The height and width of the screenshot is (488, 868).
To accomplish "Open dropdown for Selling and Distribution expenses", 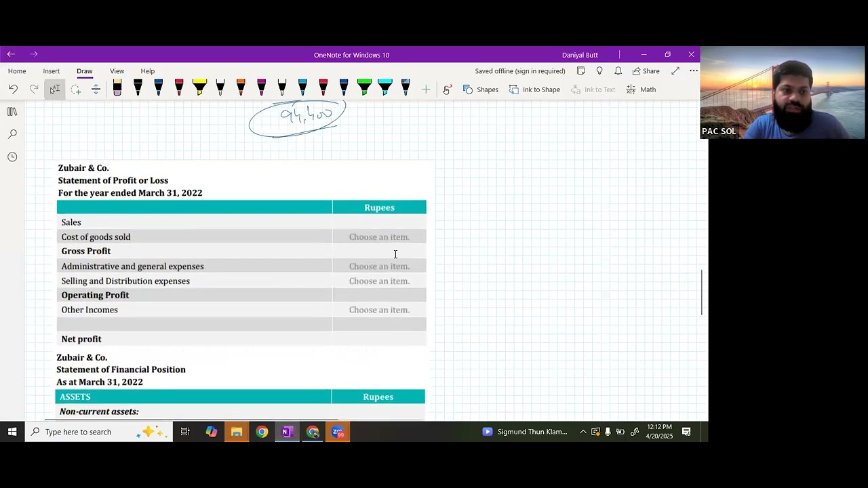I will pyautogui.click(x=379, y=281).
